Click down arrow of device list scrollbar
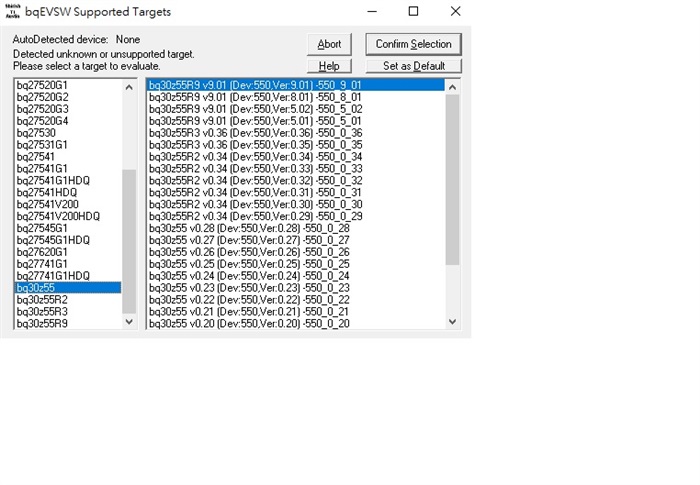700x485 pixels. (x=129, y=322)
